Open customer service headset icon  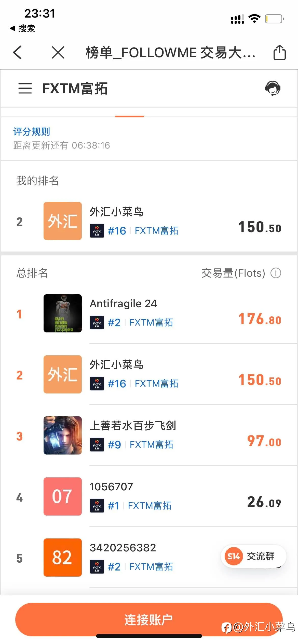[273, 88]
